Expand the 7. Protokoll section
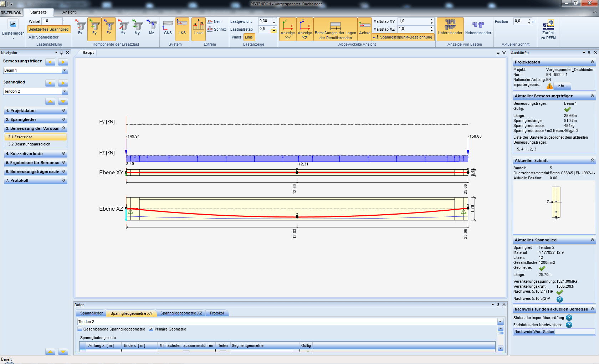 point(36,180)
